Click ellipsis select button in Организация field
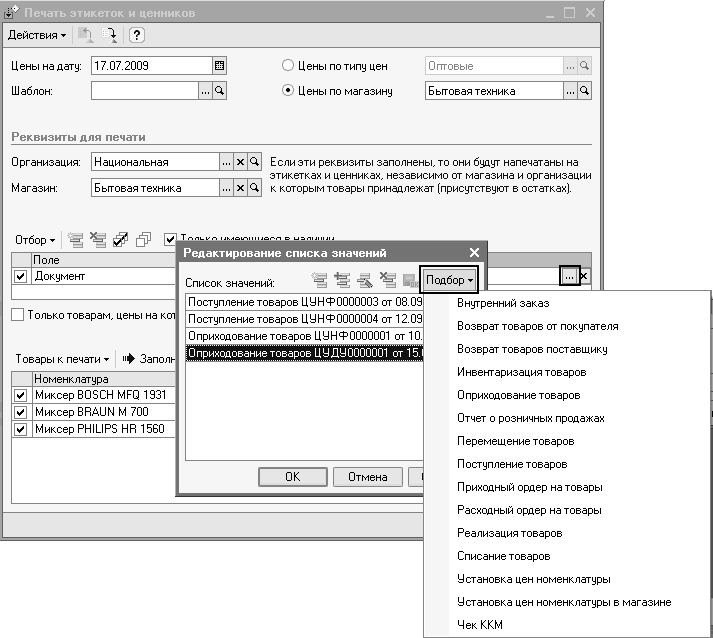The image size is (713, 638). click(226, 162)
